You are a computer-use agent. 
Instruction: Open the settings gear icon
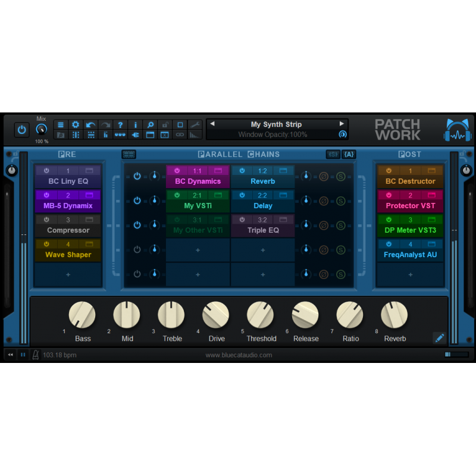76,124
